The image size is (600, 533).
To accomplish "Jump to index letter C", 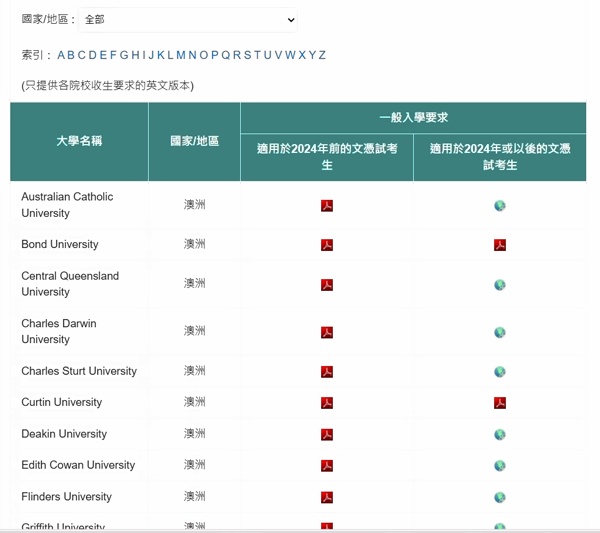I will tap(82, 55).
